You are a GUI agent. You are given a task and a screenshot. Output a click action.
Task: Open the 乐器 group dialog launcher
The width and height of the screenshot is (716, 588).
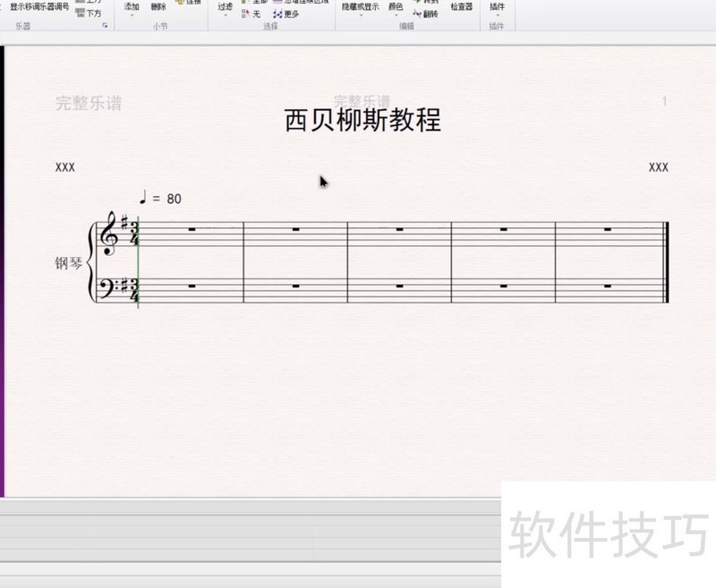[x=105, y=26]
